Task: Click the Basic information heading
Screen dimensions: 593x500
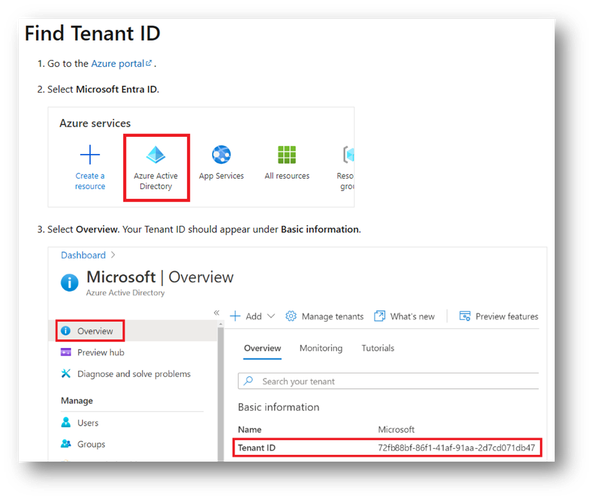Action: click(278, 407)
